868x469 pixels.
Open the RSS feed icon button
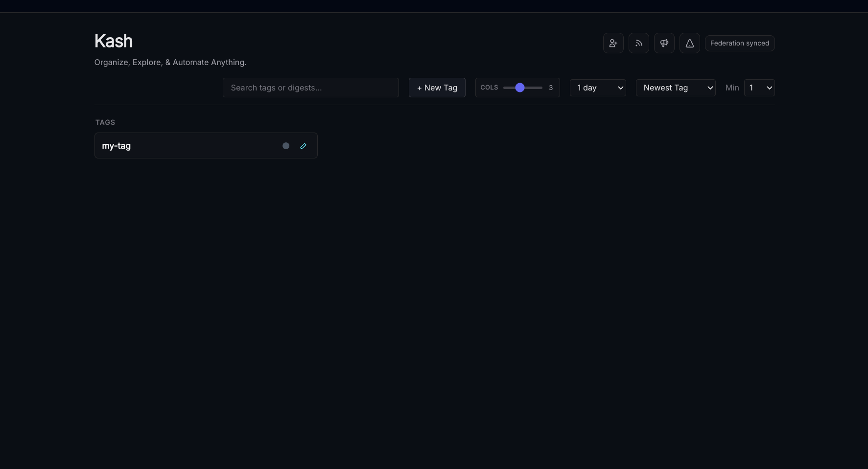point(638,43)
